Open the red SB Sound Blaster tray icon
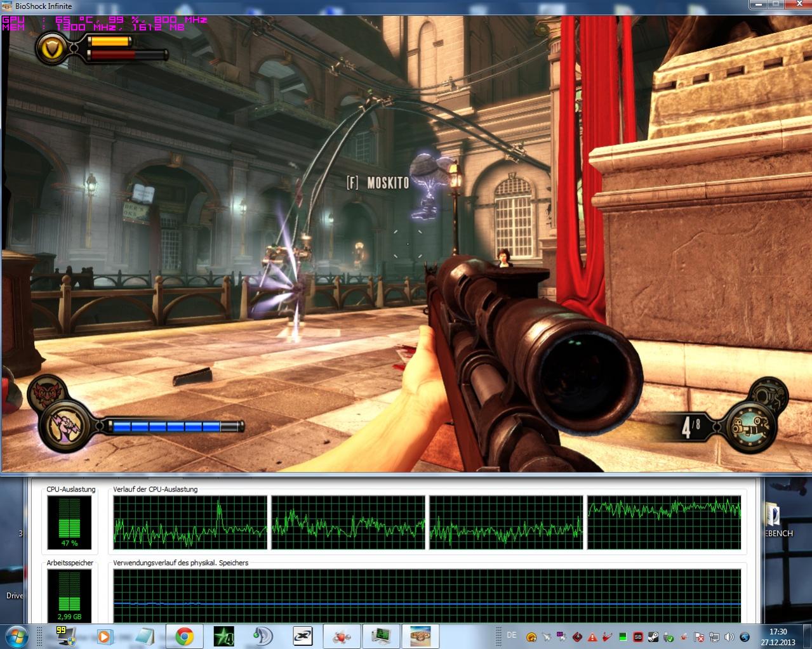 [x=638, y=637]
